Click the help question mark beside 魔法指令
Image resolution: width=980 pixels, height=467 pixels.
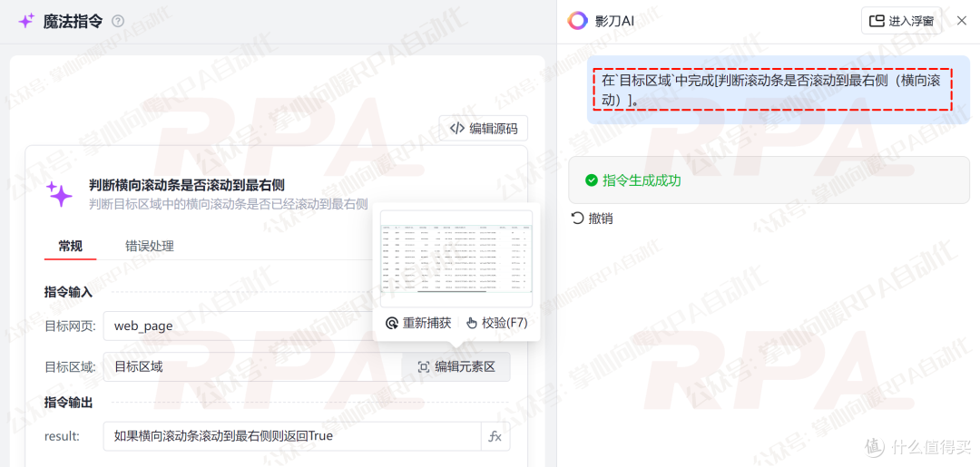click(x=117, y=21)
